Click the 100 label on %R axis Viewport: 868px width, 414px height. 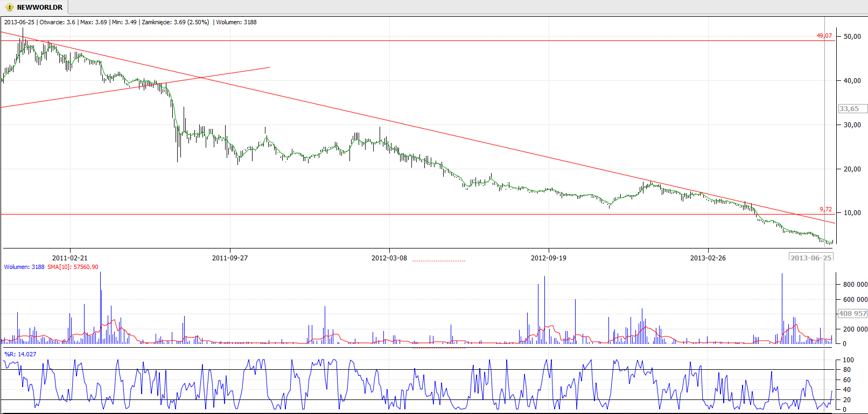point(848,360)
